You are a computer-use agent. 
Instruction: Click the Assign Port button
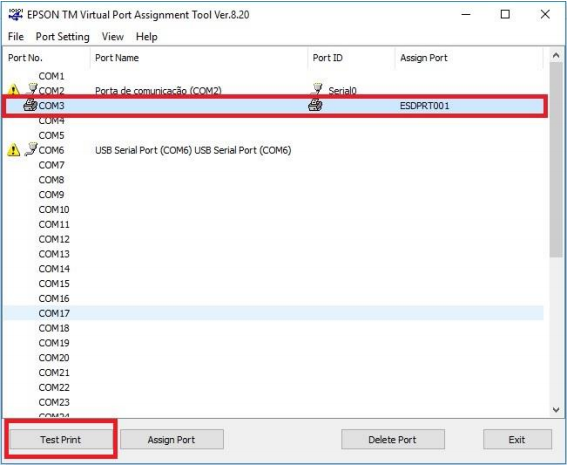(x=172, y=439)
